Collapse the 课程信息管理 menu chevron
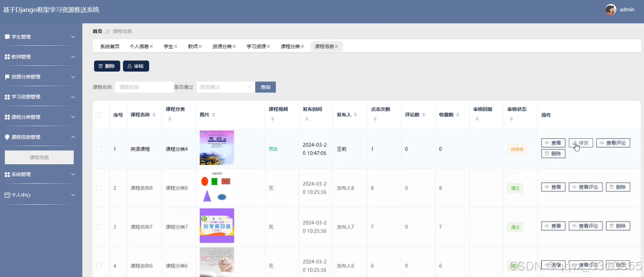Image resolution: width=644 pixels, height=277 pixels. 73,137
